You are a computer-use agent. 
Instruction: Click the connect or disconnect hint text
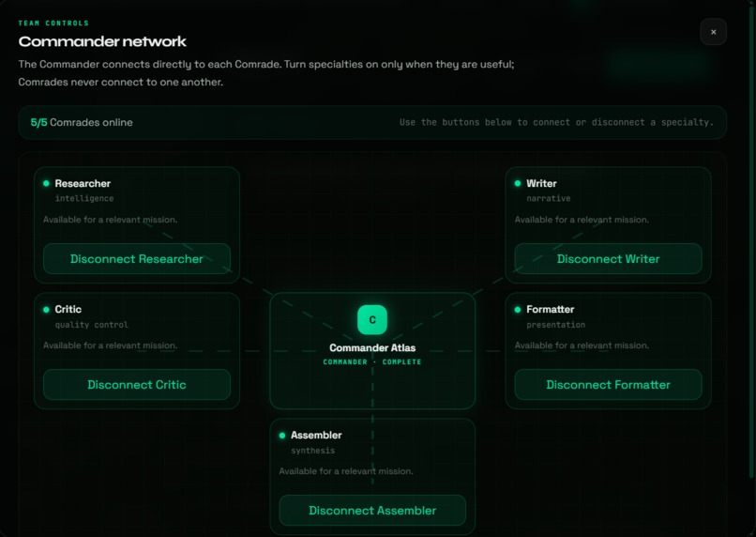tap(556, 123)
